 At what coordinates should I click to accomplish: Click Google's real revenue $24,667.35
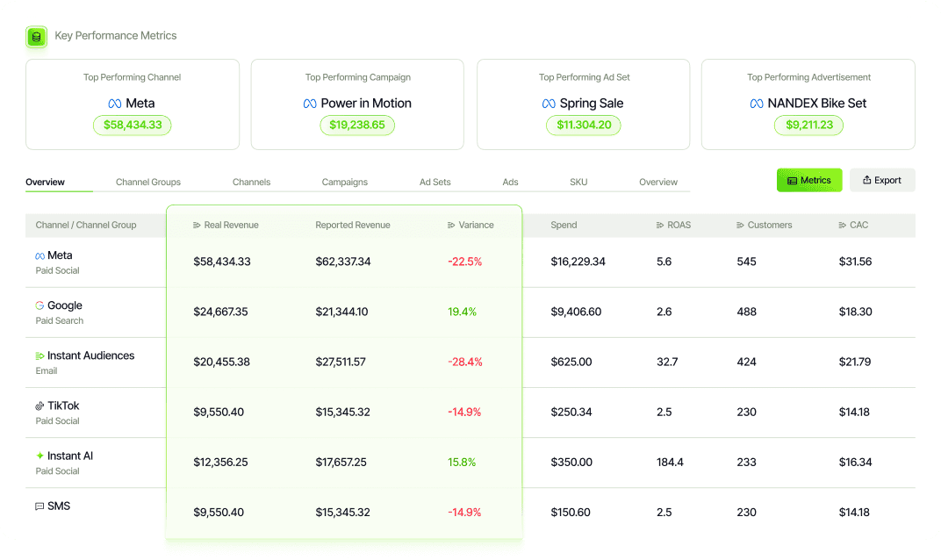(220, 312)
